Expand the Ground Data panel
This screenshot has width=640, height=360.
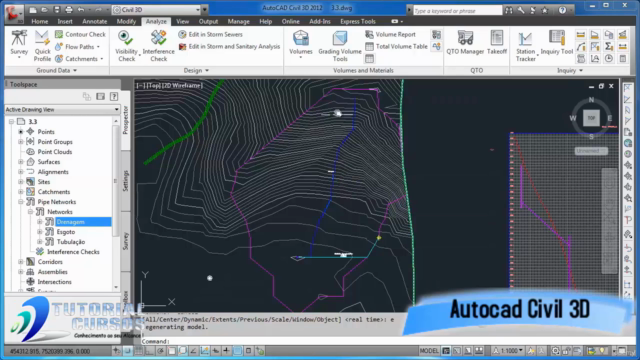click(x=56, y=70)
